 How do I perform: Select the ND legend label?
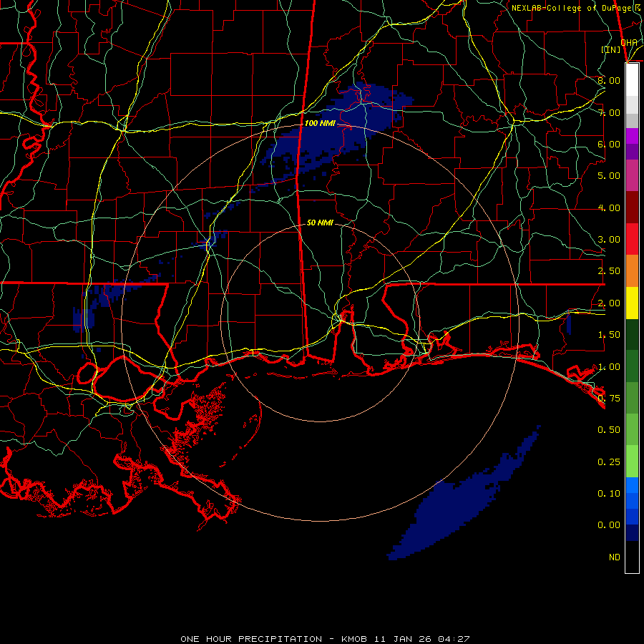click(615, 557)
